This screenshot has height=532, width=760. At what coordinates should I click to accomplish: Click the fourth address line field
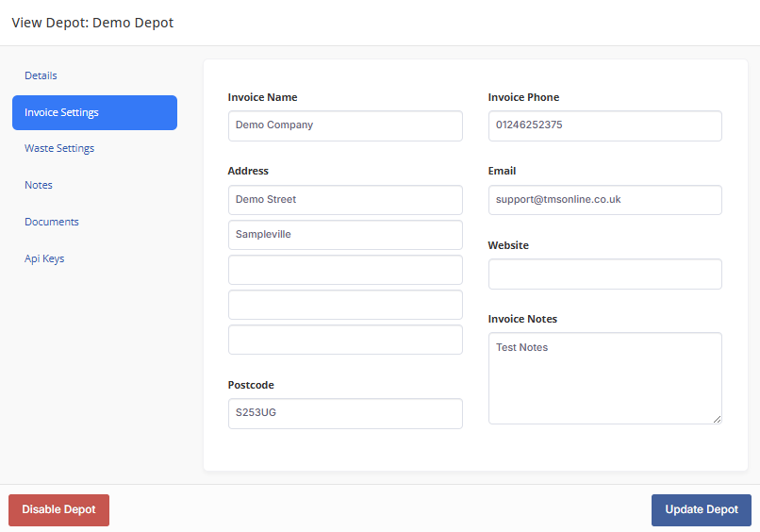pos(345,305)
